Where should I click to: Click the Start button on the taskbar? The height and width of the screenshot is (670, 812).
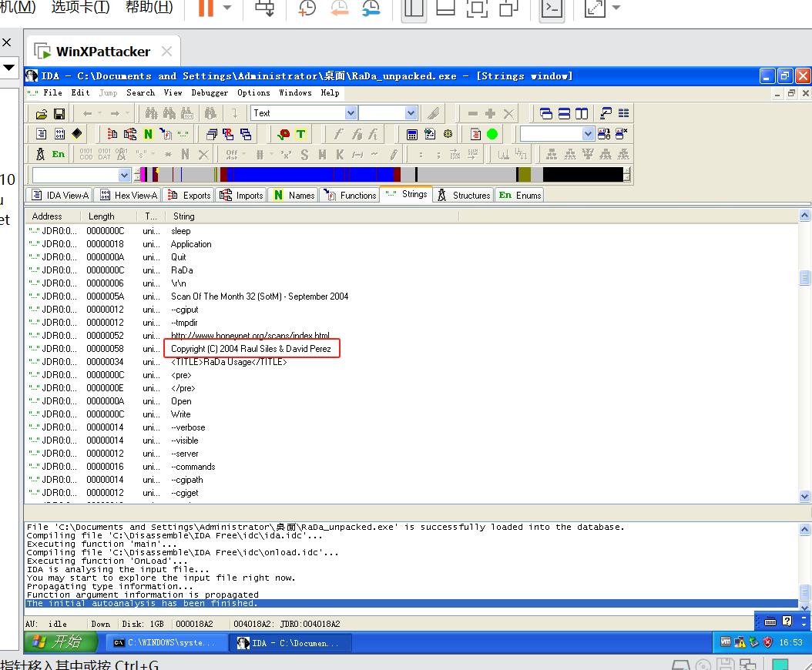(x=61, y=642)
